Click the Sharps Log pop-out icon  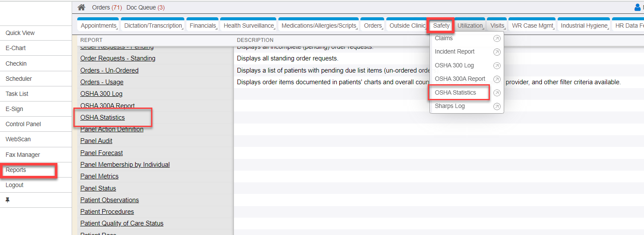tap(497, 106)
